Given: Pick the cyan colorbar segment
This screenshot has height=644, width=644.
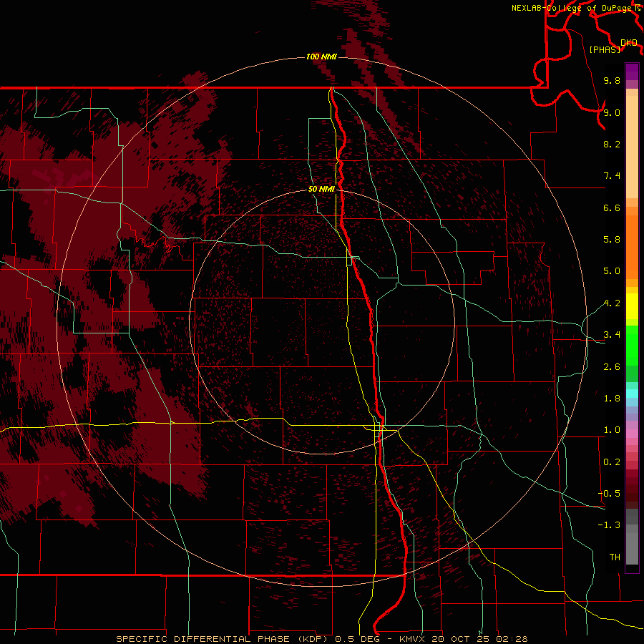Looking at the screenshot, I should [632, 394].
